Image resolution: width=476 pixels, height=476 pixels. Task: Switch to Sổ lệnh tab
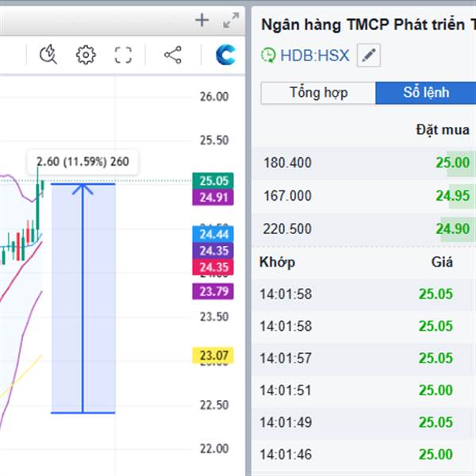tap(425, 93)
